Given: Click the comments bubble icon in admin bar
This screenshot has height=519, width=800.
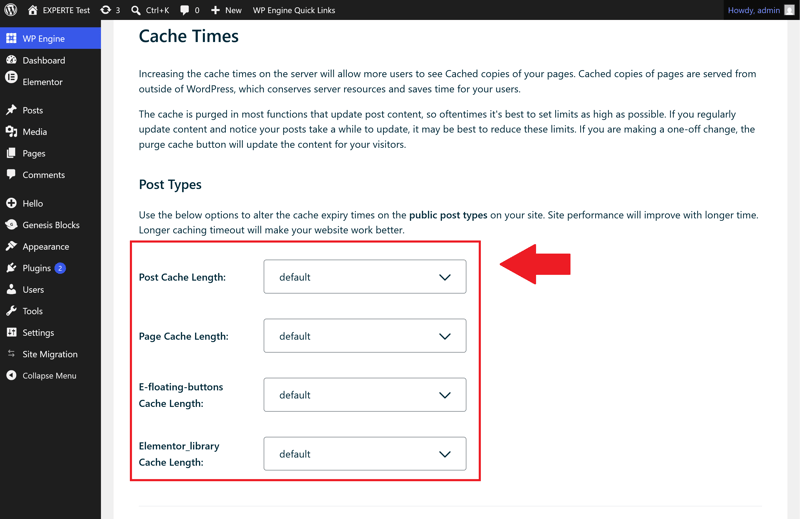Looking at the screenshot, I should 185,10.
